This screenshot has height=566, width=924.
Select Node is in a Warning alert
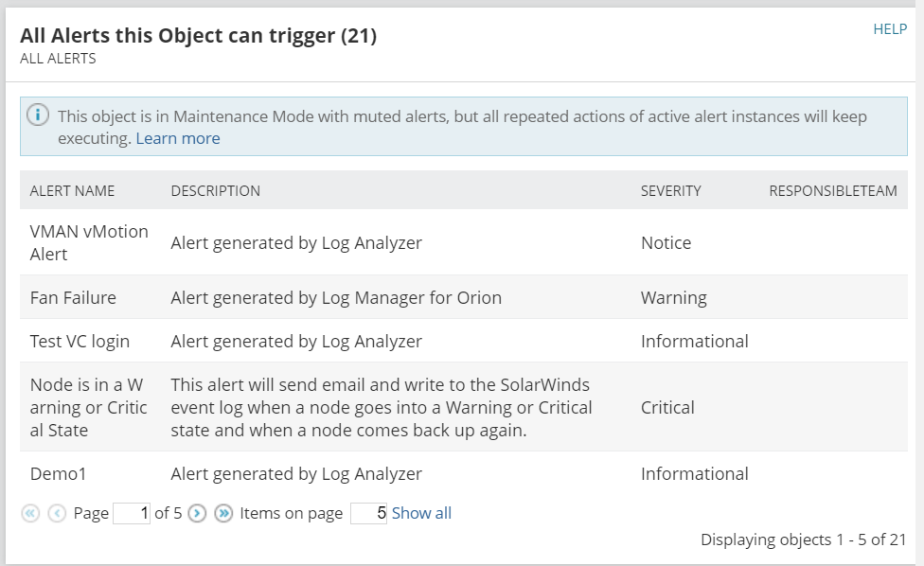[x=89, y=407]
